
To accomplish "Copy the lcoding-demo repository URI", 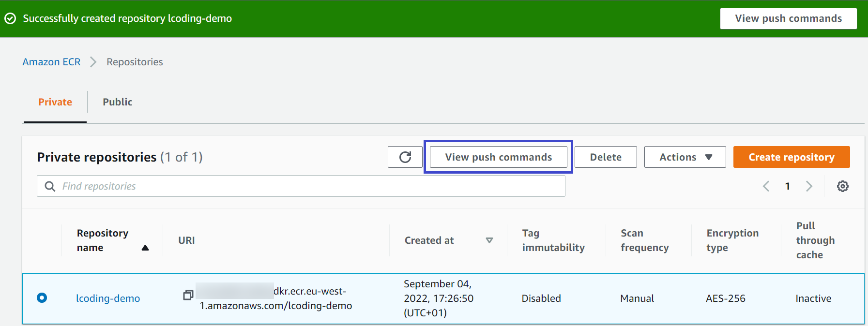I will [x=188, y=295].
